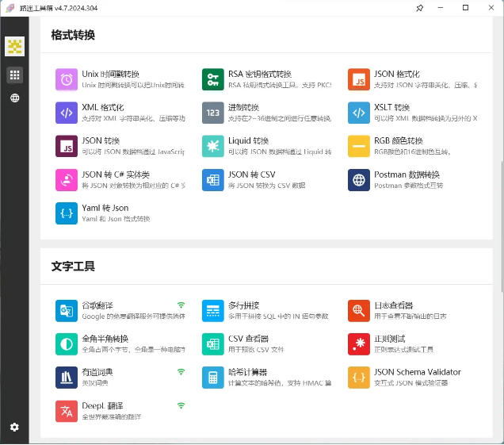Open the XSLT transform blue code icon
The width and height of the screenshot is (504, 445).
pyautogui.click(x=359, y=113)
